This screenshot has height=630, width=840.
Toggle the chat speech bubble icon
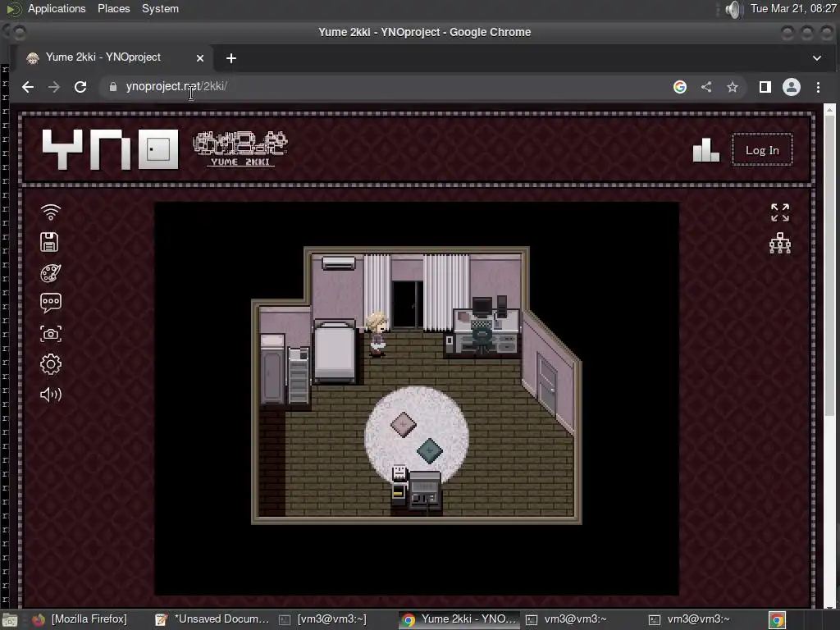click(51, 304)
